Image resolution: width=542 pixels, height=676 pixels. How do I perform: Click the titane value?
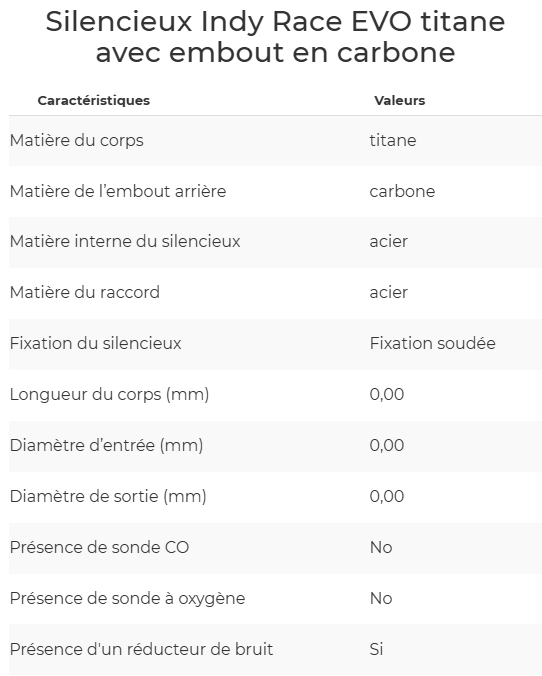pyautogui.click(x=393, y=141)
